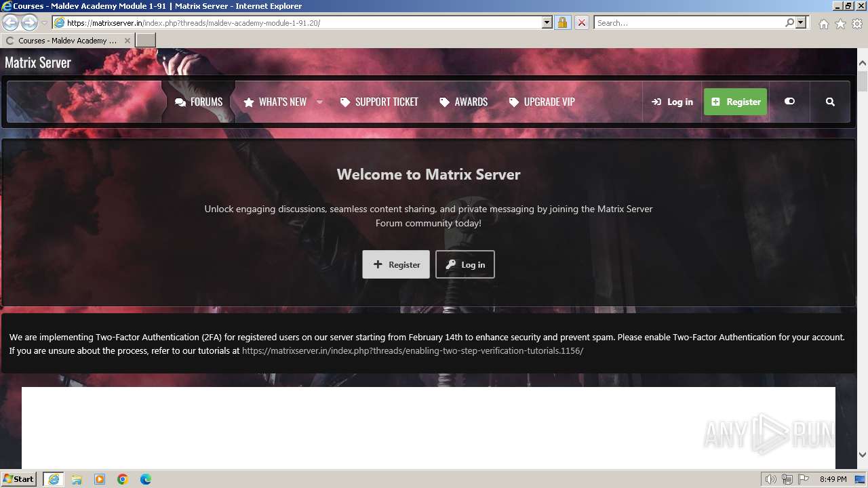Go forward with the browser Forward arrow
This screenshot has height=488, width=868.
coord(29,22)
